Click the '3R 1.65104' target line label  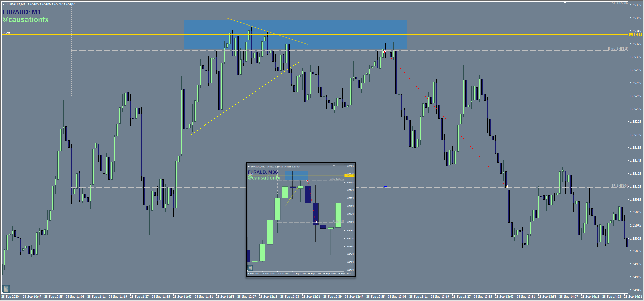coord(619,186)
